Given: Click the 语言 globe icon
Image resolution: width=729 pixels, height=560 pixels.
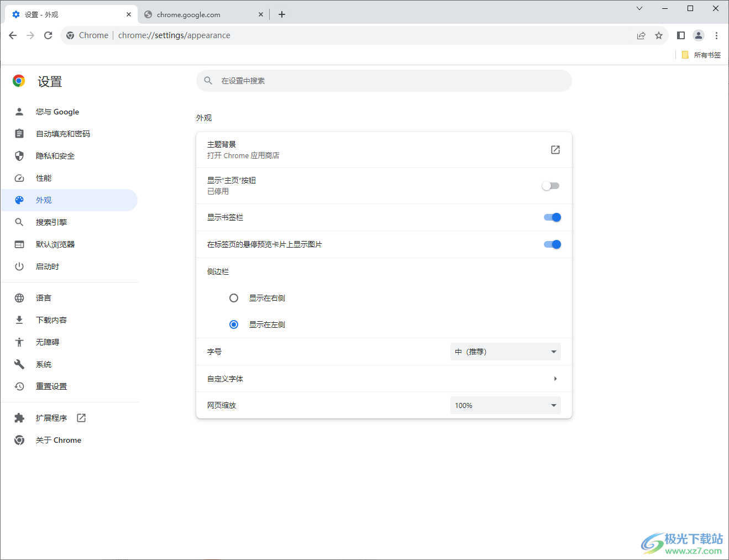Looking at the screenshot, I should click(19, 298).
